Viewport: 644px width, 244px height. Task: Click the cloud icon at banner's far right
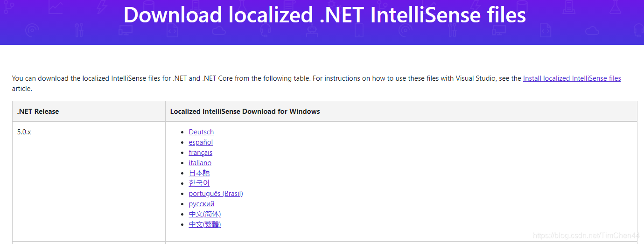click(x=592, y=31)
